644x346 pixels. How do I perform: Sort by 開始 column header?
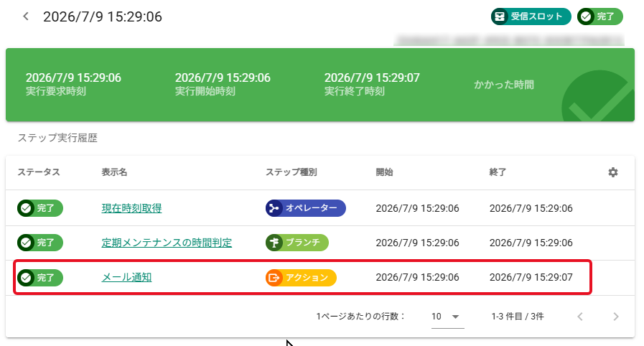[x=384, y=172]
